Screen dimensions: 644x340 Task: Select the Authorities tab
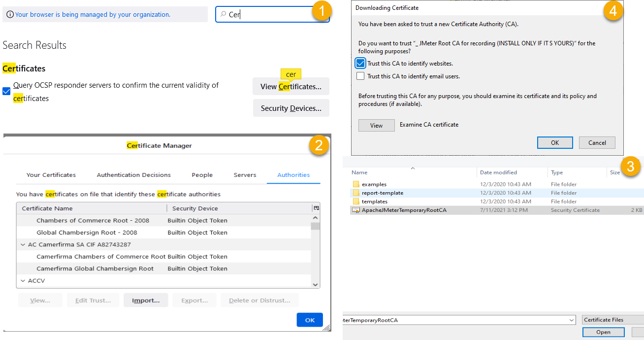[x=293, y=175]
